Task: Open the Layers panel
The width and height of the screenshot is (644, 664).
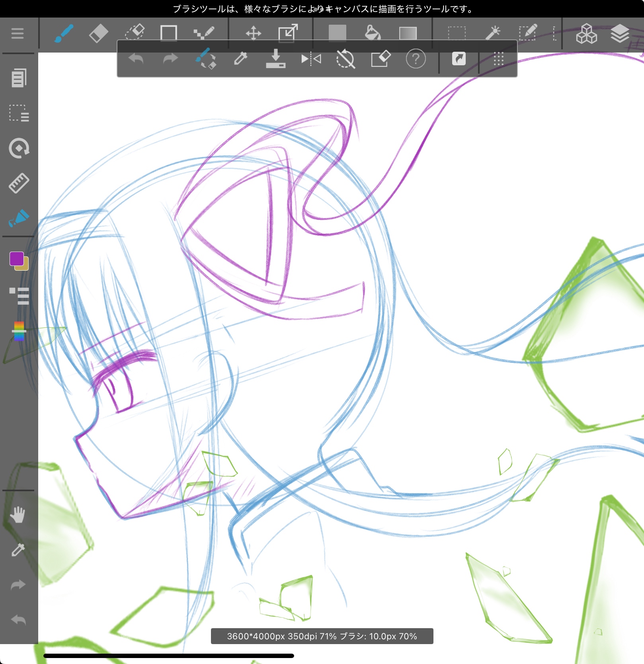Action: coord(620,33)
